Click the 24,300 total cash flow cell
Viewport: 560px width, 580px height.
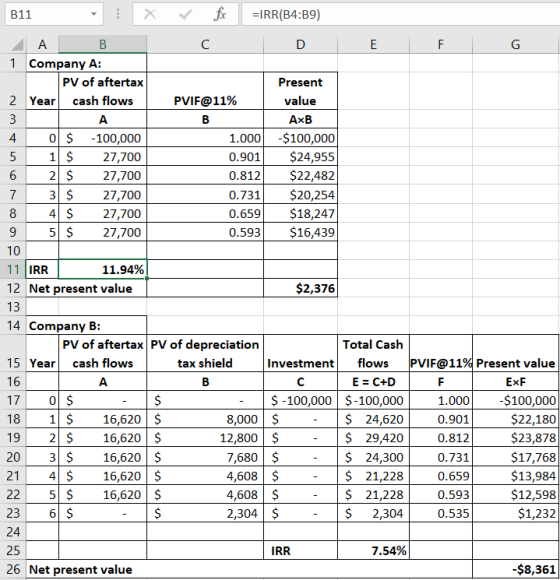point(373,457)
